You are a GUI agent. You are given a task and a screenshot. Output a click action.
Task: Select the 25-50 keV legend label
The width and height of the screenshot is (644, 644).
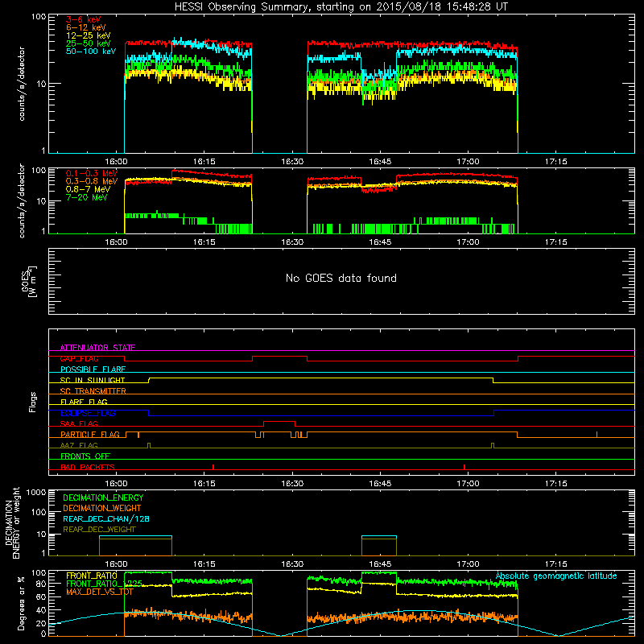(x=88, y=43)
